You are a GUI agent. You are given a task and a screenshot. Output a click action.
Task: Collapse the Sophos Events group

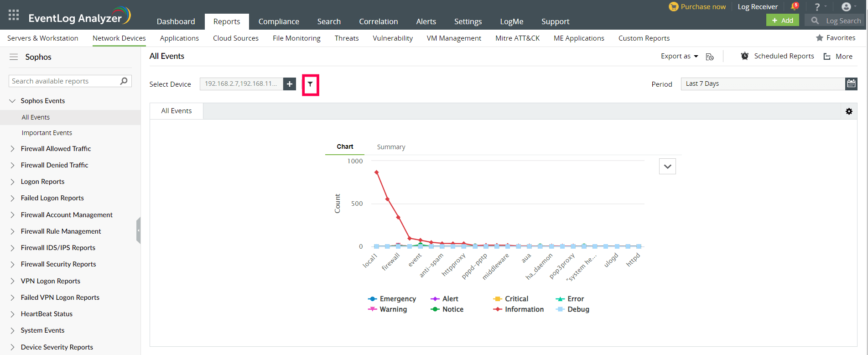12,101
